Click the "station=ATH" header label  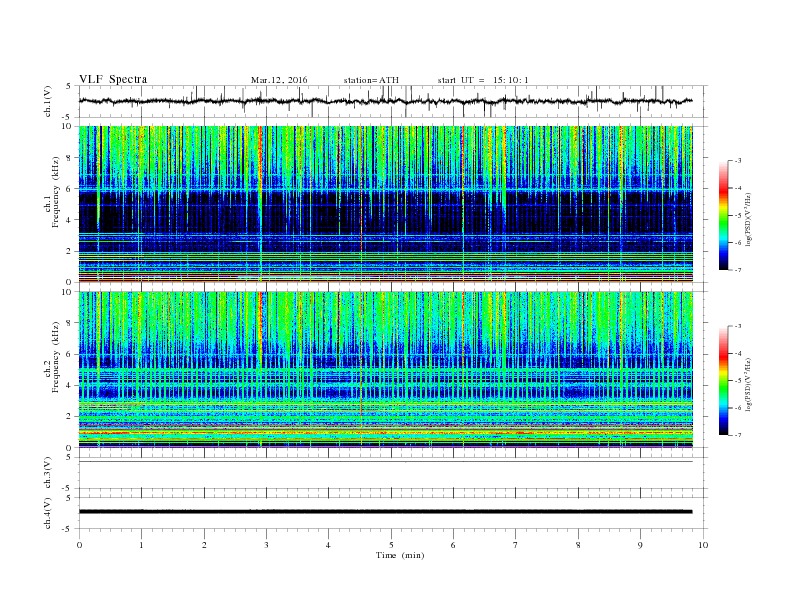371,80
